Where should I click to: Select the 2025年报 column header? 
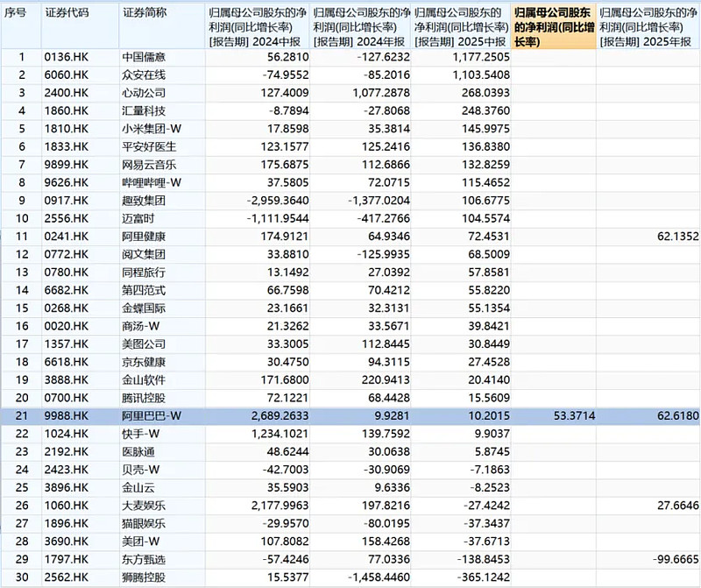pos(648,27)
